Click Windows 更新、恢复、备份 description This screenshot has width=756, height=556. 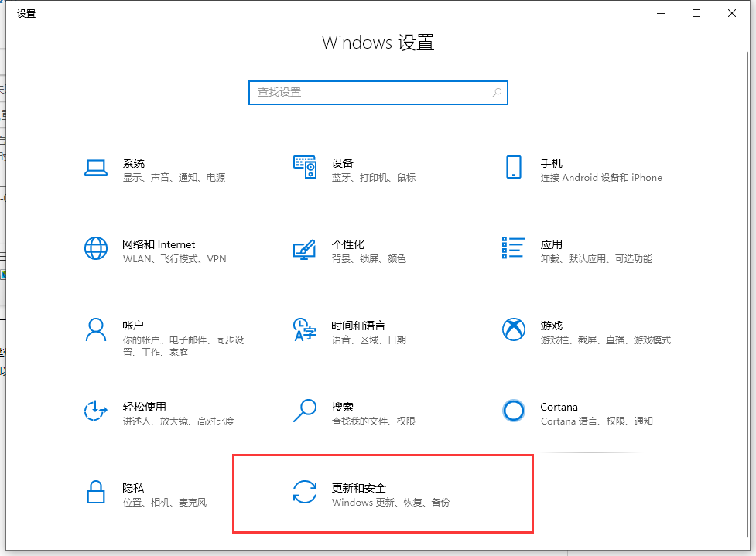[x=391, y=503]
